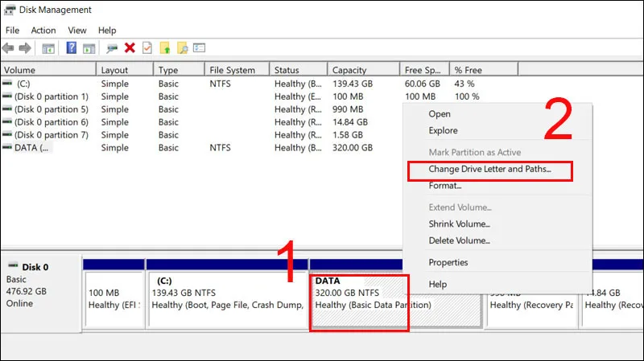Click the red X delete icon
The image size is (644, 361).
[130, 48]
